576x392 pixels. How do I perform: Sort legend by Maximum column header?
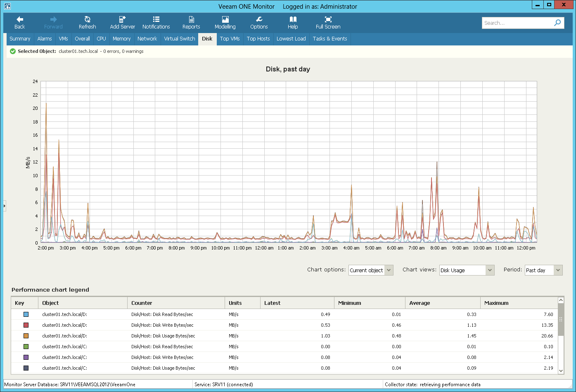coord(519,303)
